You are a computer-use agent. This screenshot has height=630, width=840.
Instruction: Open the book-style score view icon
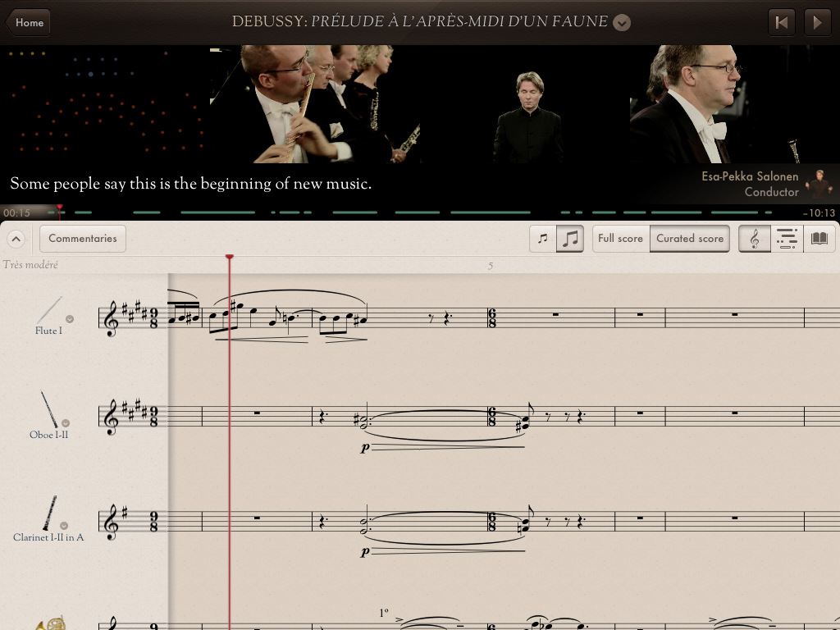[x=818, y=239]
